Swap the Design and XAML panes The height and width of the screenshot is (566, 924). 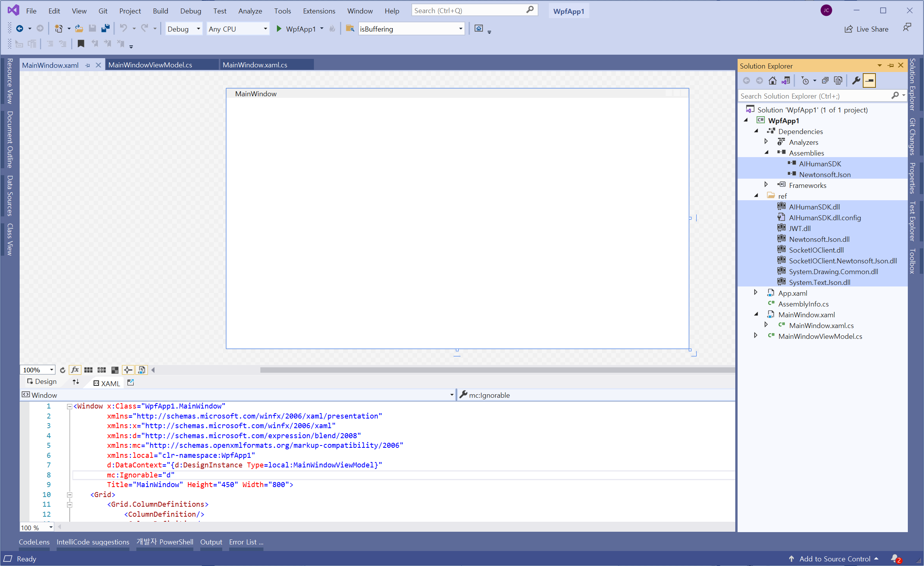(76, 382)
